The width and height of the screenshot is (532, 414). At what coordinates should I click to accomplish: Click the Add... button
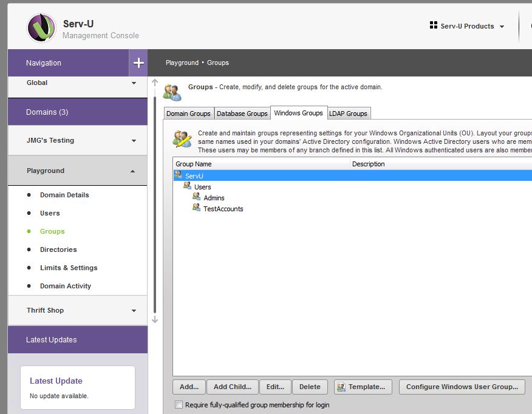[189, 387]
